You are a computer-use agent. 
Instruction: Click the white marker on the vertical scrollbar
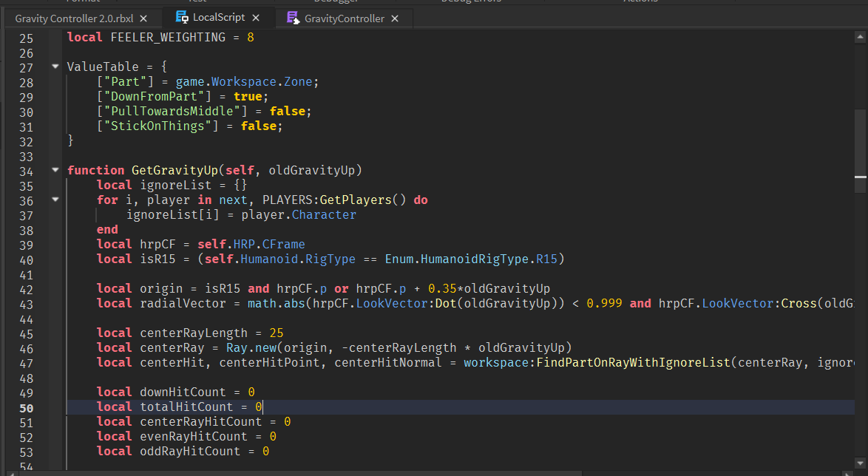pos(860,177)
